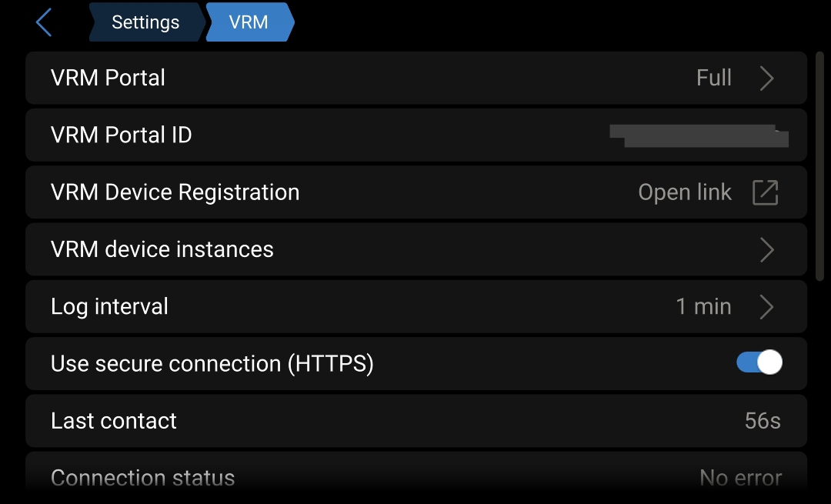831x504 pixels.
Task: Click the VRM device instances label
Action: [x=162, y=249]
